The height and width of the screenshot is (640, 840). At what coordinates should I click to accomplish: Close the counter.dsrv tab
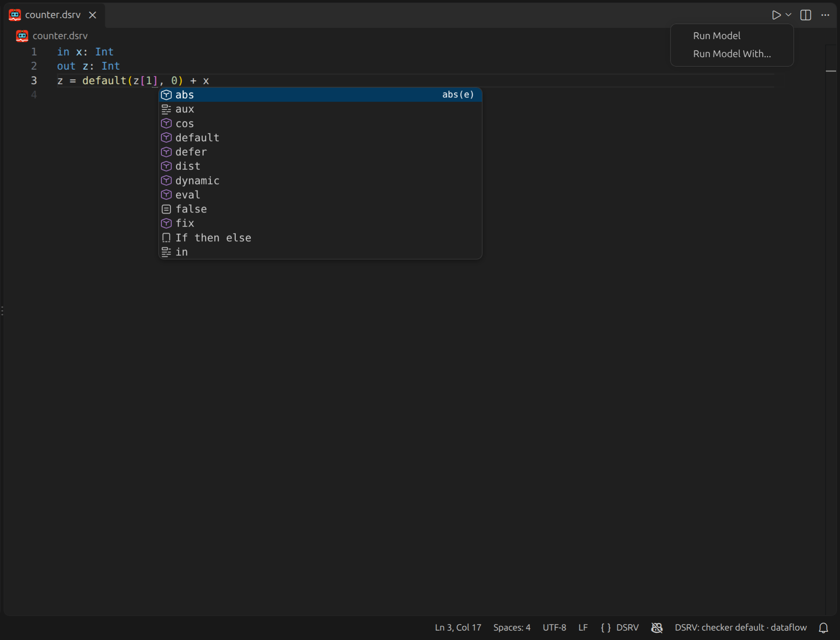coord(92,15)
